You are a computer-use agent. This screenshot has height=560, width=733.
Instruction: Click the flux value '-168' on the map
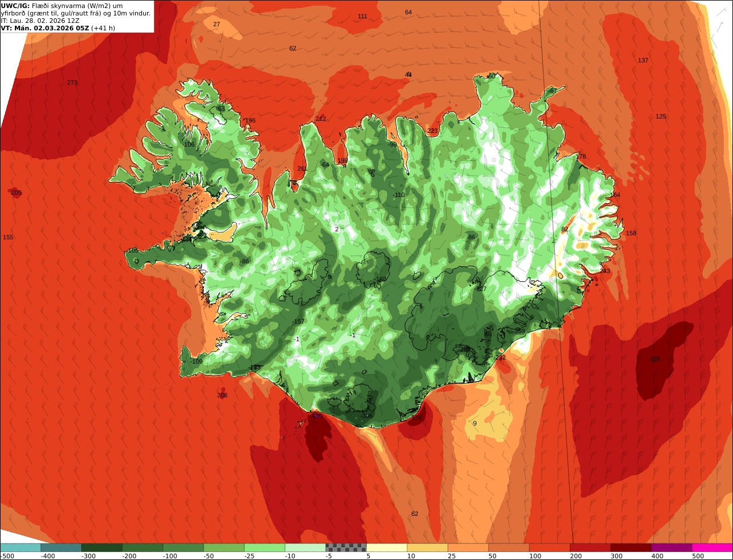point(381,279)
